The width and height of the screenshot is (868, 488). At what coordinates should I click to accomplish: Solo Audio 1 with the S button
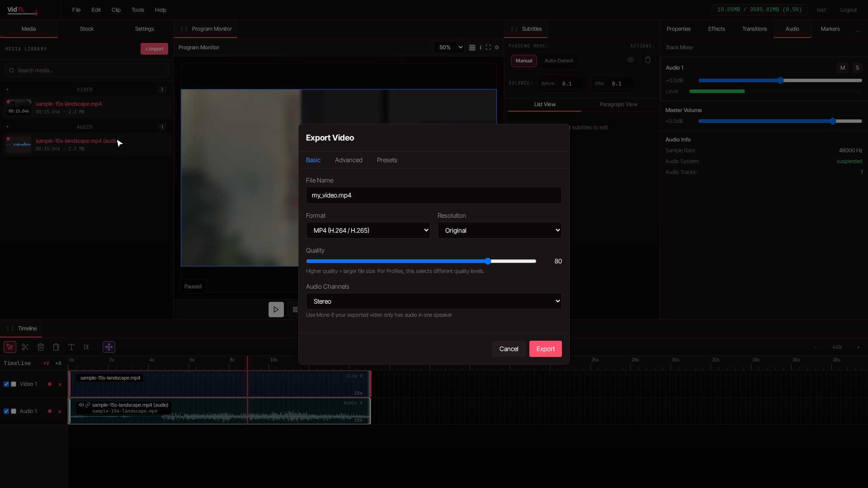click(857, 68)
